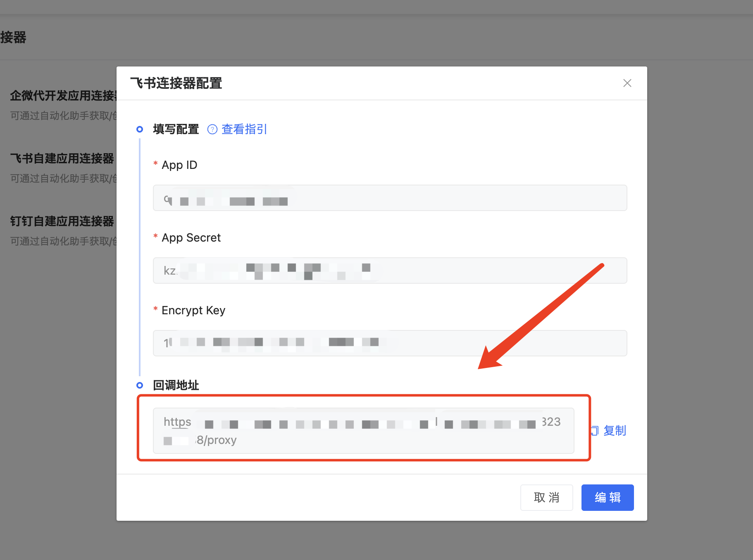Viewport: 753px width, 560px height.
Task: Open 钉钉自建应用连接器 in background page
Action: 62,221
